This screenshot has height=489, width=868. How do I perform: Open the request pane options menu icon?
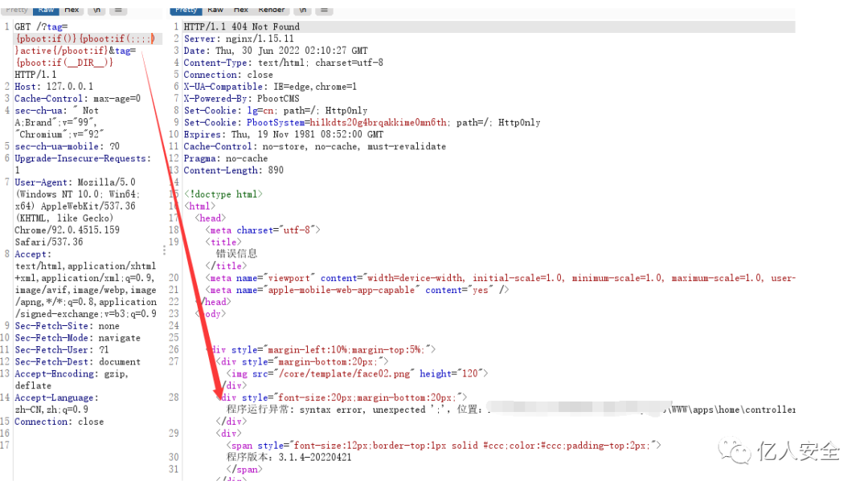[x=118, y=10]
